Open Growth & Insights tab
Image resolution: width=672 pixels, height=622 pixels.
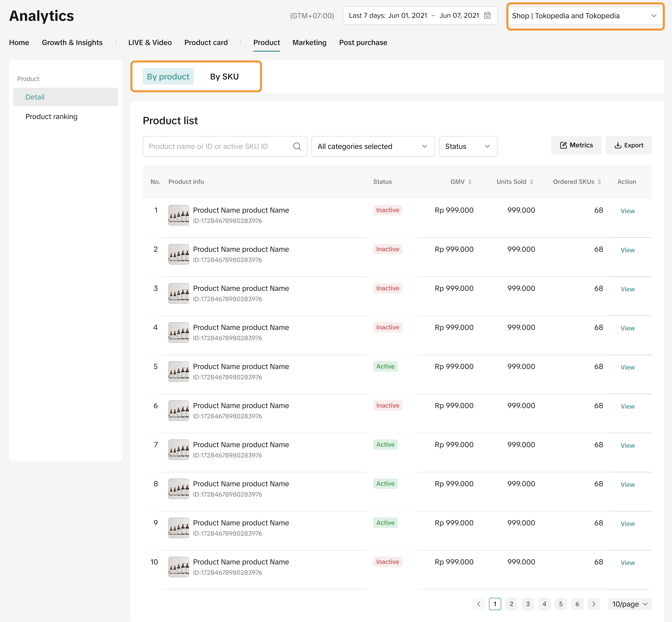pyautogui.click(x=72, y=43)
